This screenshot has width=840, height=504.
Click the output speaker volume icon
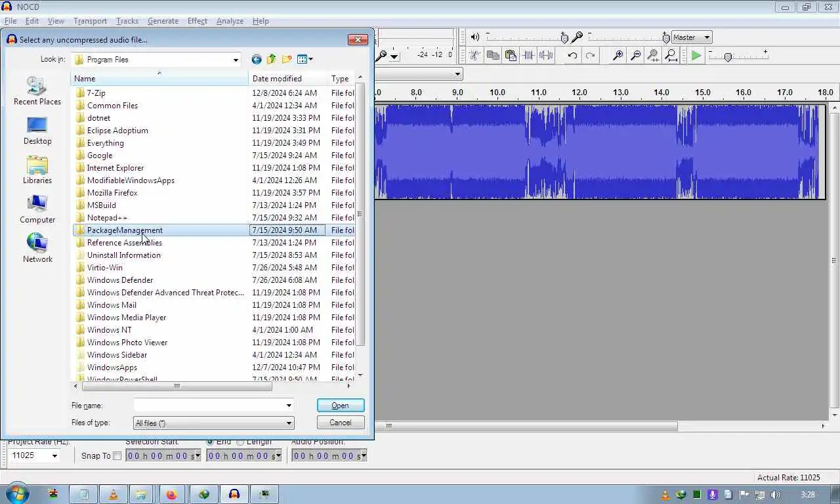point(475,37)
